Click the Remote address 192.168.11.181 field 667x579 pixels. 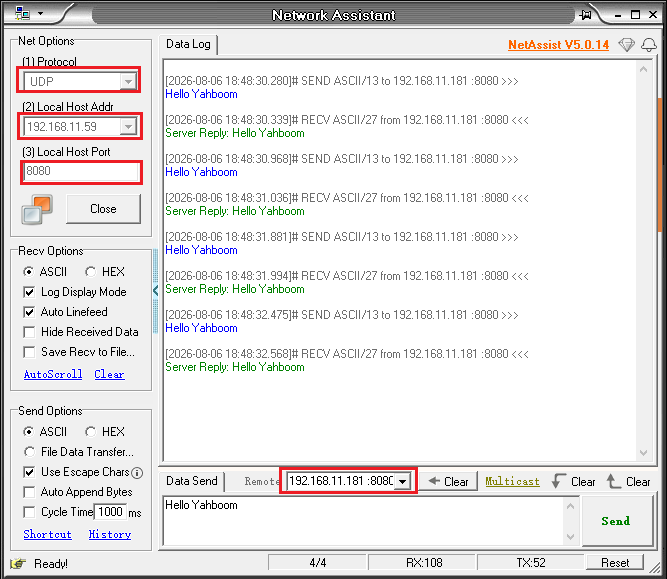[341, 481]
